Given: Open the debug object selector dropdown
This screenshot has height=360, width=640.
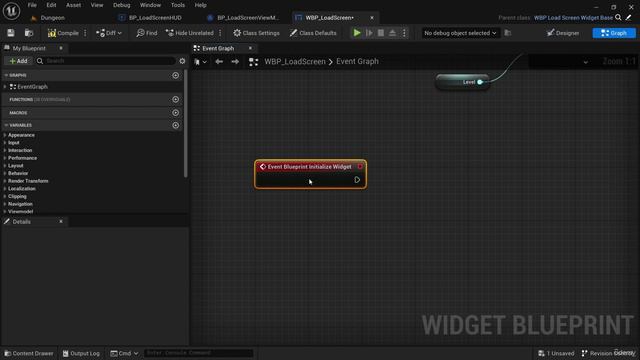Looking at the screenshot, I should tap(460, 33).
